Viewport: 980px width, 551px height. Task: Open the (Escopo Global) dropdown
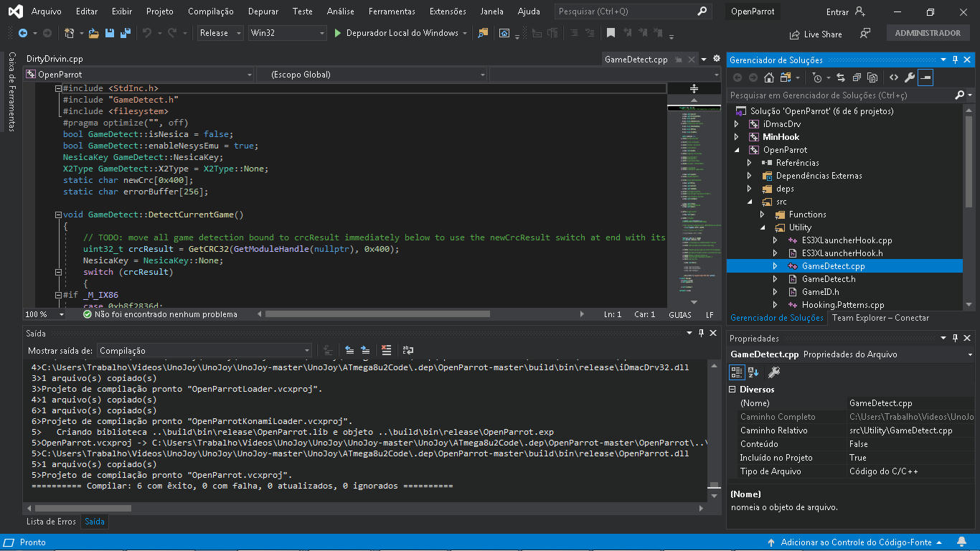pyautogui.click(x=371, y=74)
